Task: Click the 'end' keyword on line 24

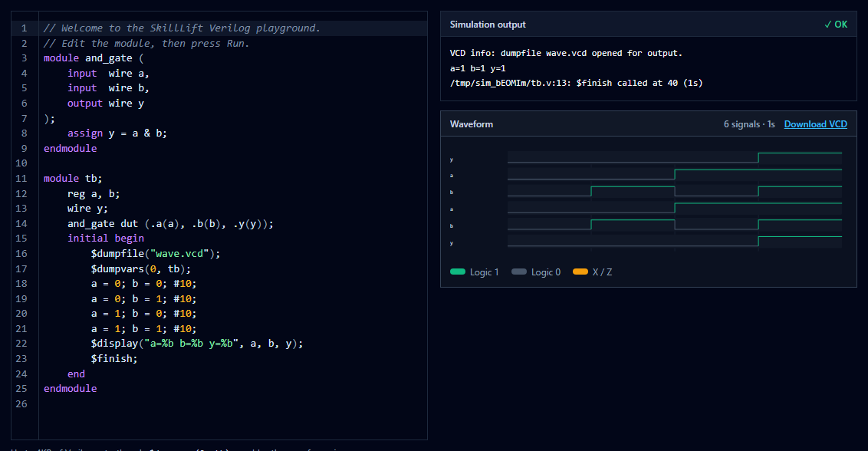Action: [x=77, y=374]
